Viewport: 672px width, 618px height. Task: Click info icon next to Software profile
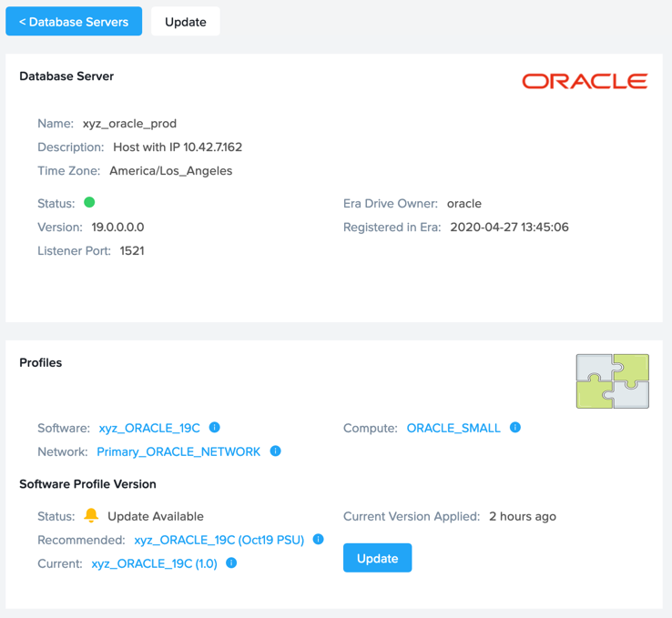click(214, 427)
